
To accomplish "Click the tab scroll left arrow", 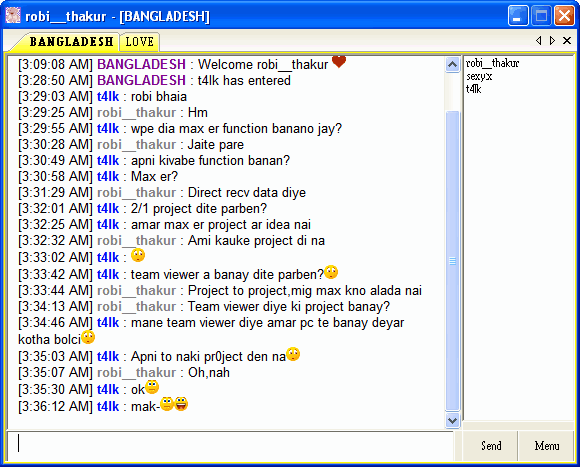I will click(x=539, y=41).
